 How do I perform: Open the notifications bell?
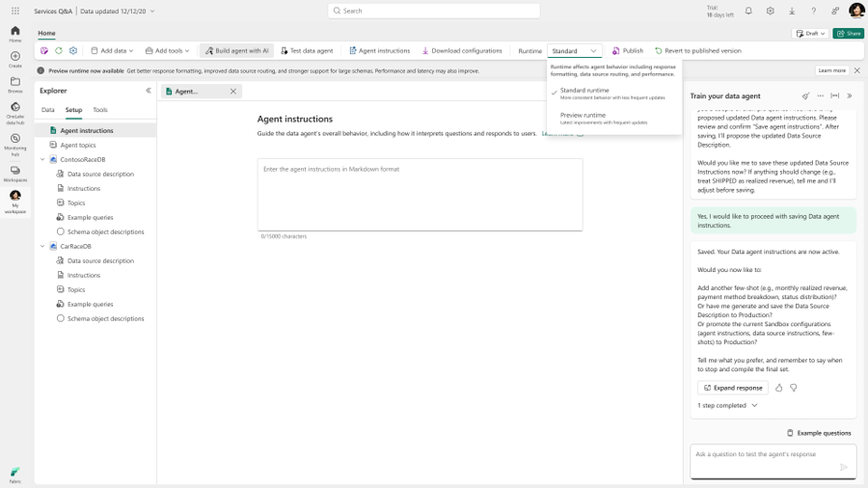click(x=748, y=11)
